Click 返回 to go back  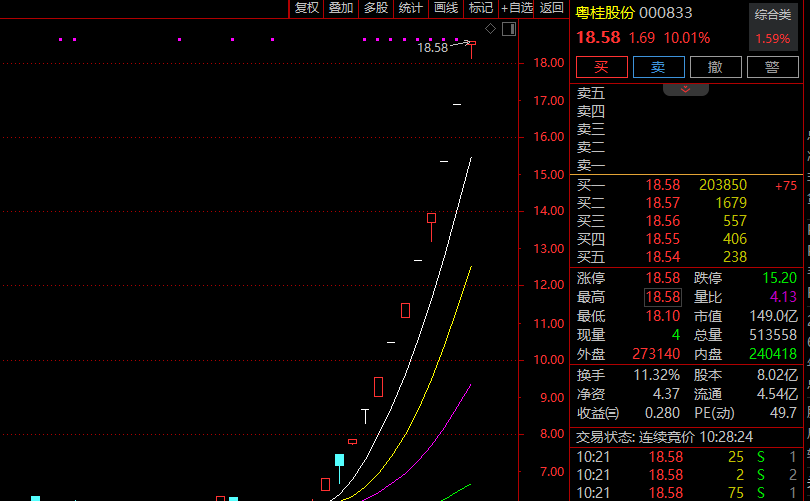coord(552,8)
